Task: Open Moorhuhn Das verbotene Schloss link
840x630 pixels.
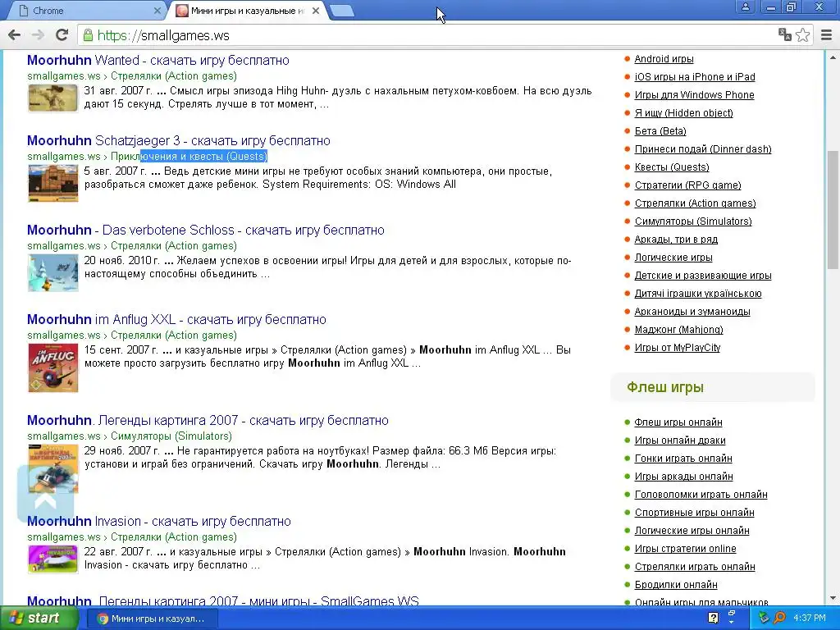Action: 206,230
